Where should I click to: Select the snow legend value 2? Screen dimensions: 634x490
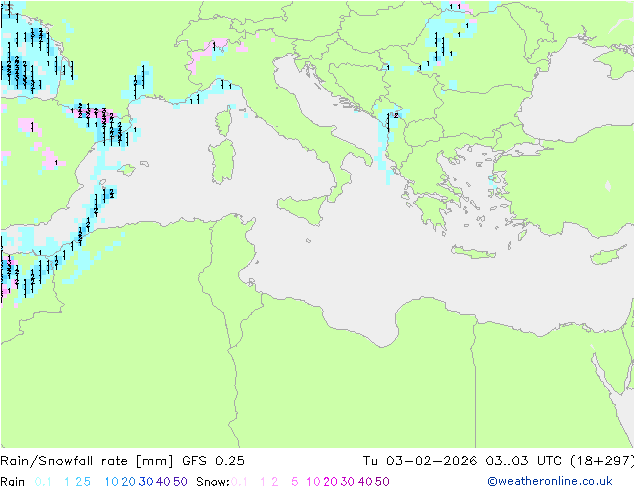tap(275, 482)
